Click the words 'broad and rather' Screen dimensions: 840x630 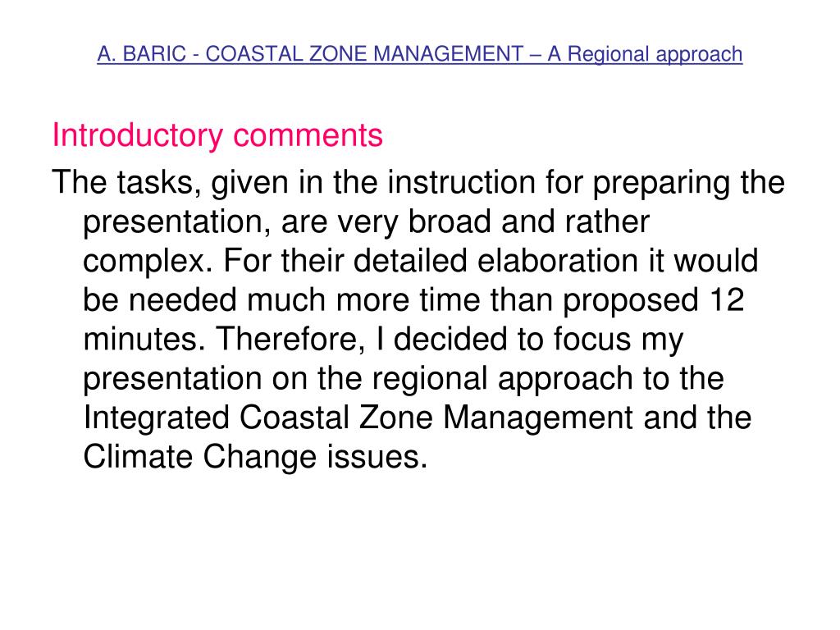529,221
